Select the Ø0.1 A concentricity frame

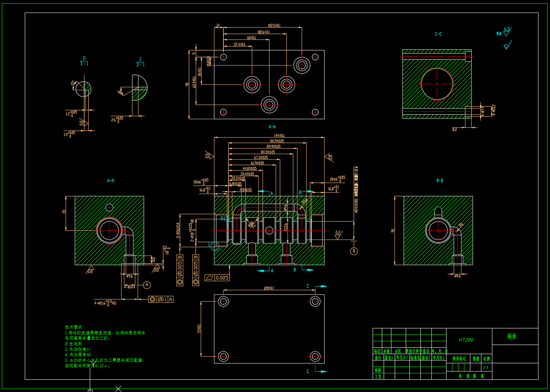(x=161, y=299)
